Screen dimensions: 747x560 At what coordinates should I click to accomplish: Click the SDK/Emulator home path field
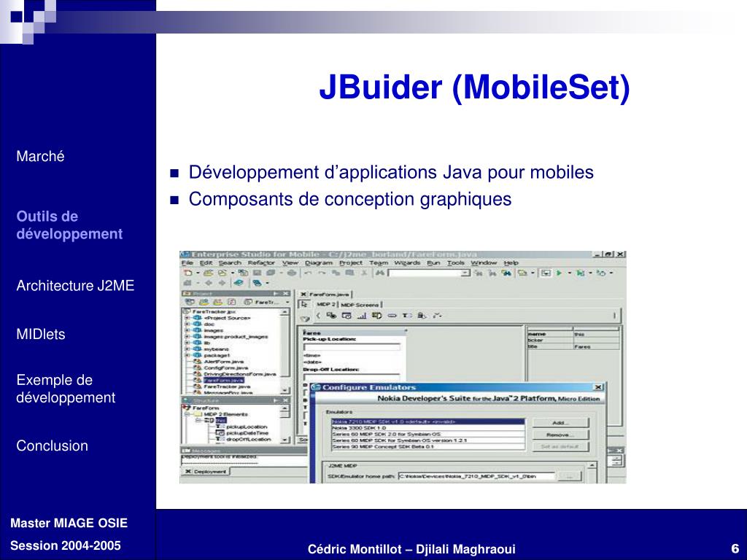tap(476, 476)
